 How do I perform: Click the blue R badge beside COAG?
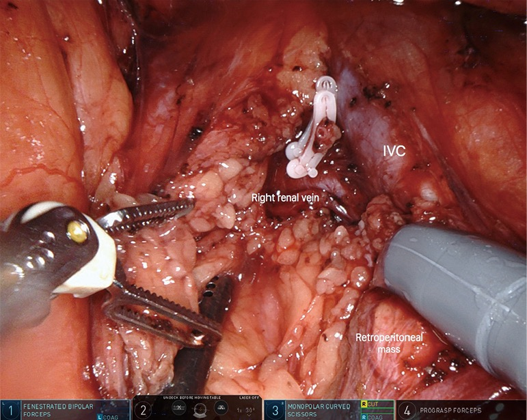click(364, 417)
